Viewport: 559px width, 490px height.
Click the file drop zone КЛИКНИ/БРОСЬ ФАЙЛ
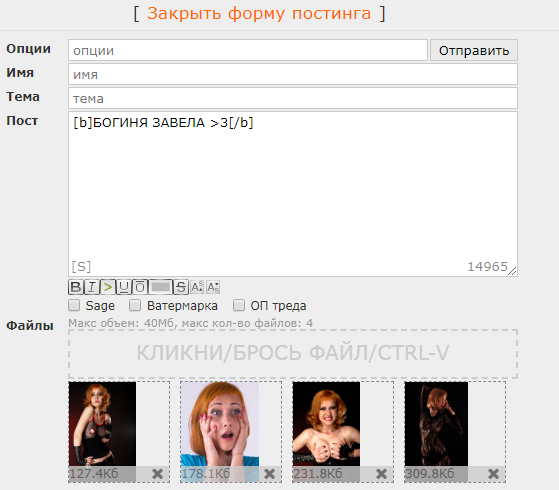[293, 353]
